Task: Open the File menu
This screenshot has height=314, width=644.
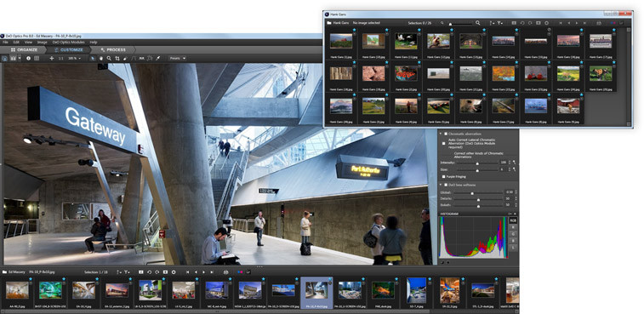Action: tap(6, 43)
